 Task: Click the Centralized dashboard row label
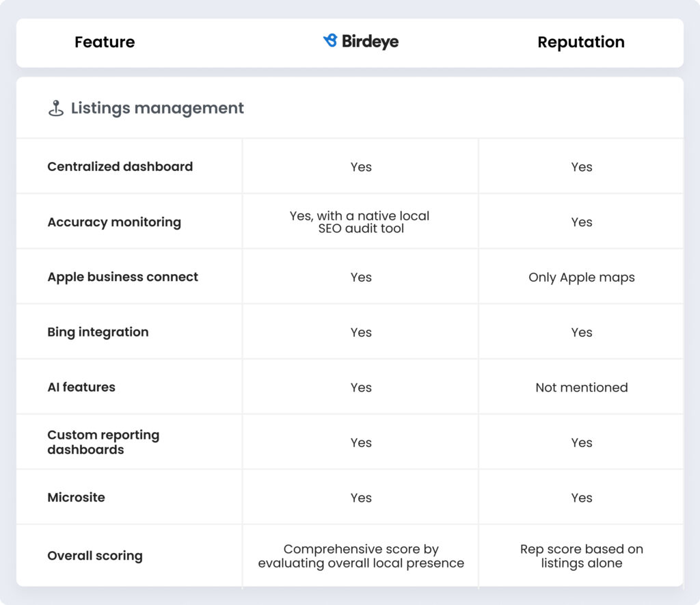coord(120,167)
